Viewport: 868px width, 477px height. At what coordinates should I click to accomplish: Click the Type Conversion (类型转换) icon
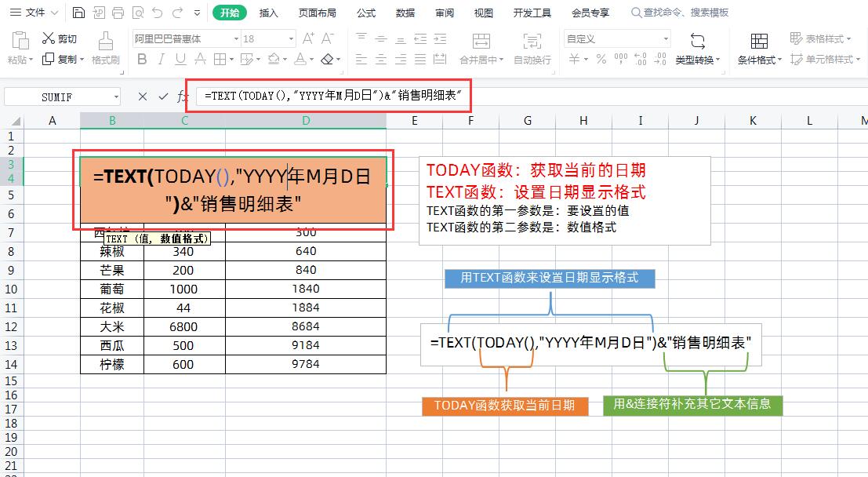(698, 41)
